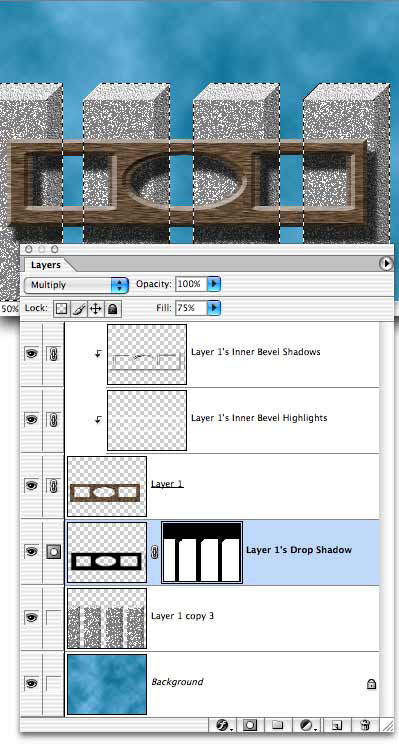Open the Multiply blend mode dropdown
399x749 pixels.
click(76, 285)
